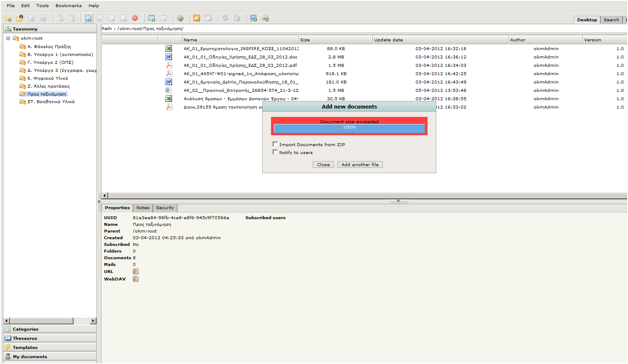The height and width of the screenshot is (364, 628).
Task: Expand the Categories panel
Action: 25,329
